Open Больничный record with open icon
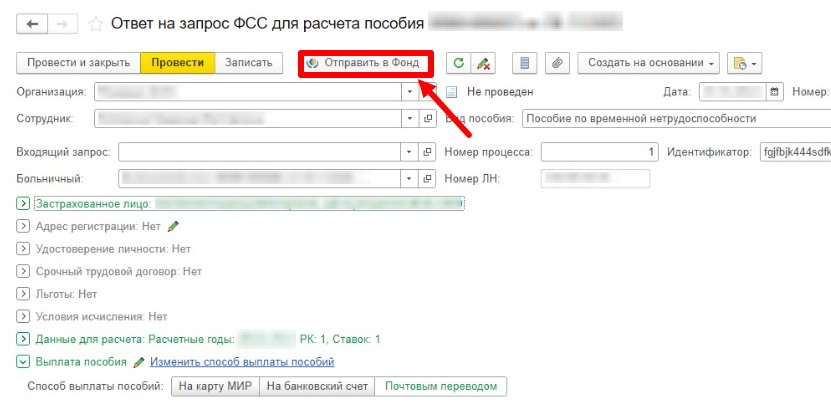The width and height of the screenshot is (831, 404). coord(428,179)
